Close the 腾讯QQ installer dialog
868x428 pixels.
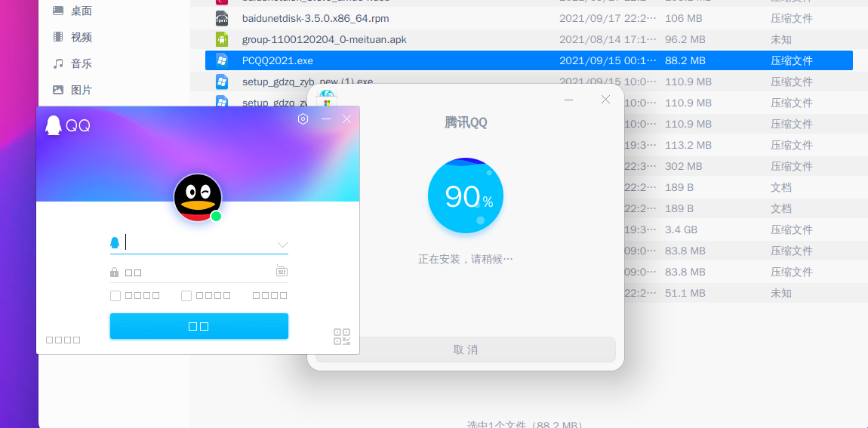(605, 100)
